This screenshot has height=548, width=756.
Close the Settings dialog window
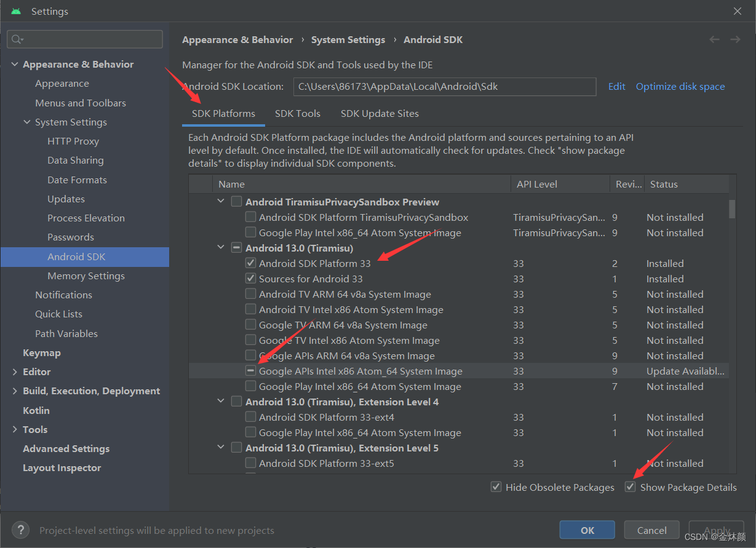coord(738,11)
